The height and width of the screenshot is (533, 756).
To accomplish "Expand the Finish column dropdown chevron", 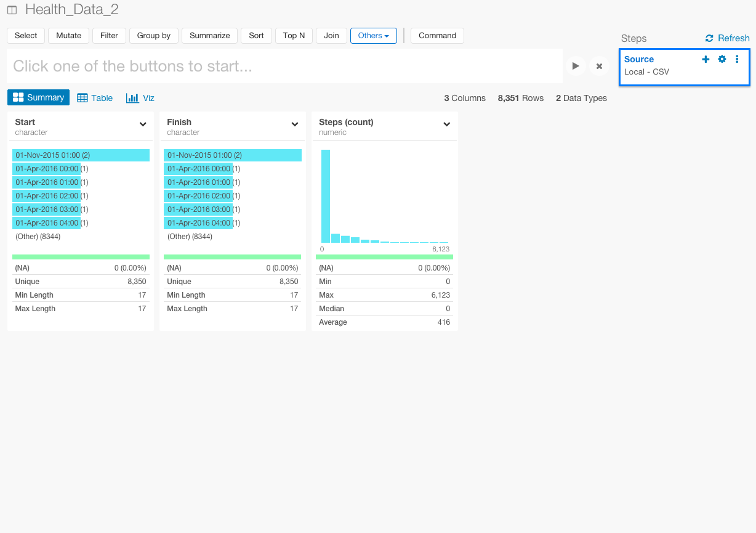I will tap(295, 124).
